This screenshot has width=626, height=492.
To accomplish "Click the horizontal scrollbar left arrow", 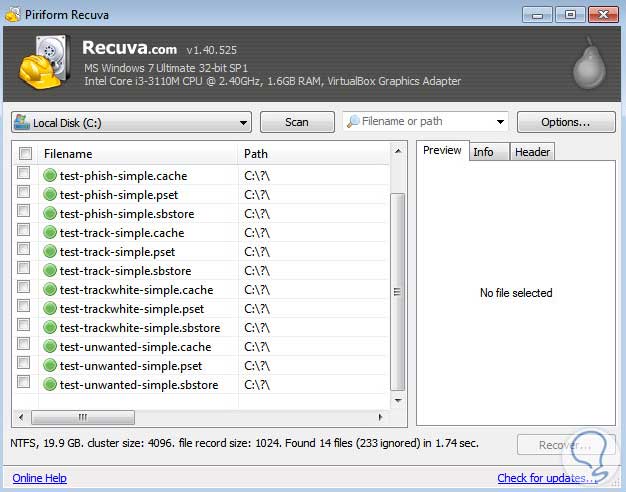I will (x=21, y=417).
